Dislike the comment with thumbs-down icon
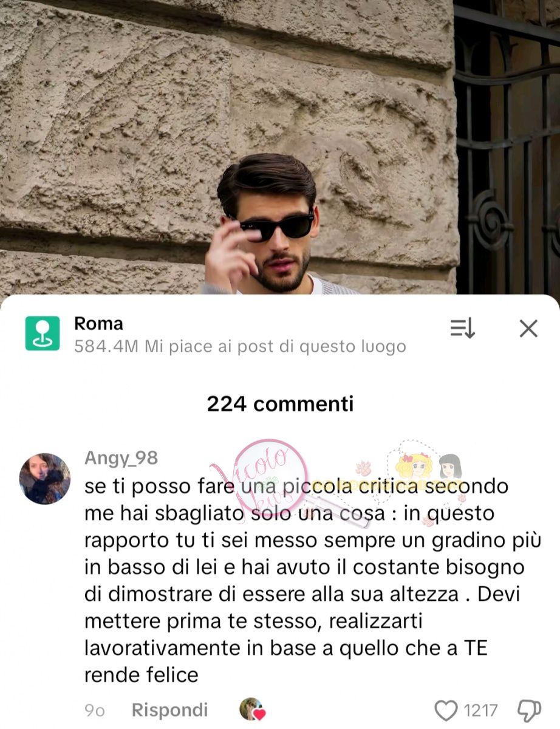The image size is (560, 729). pyautogui.click(x=528, y=710)
